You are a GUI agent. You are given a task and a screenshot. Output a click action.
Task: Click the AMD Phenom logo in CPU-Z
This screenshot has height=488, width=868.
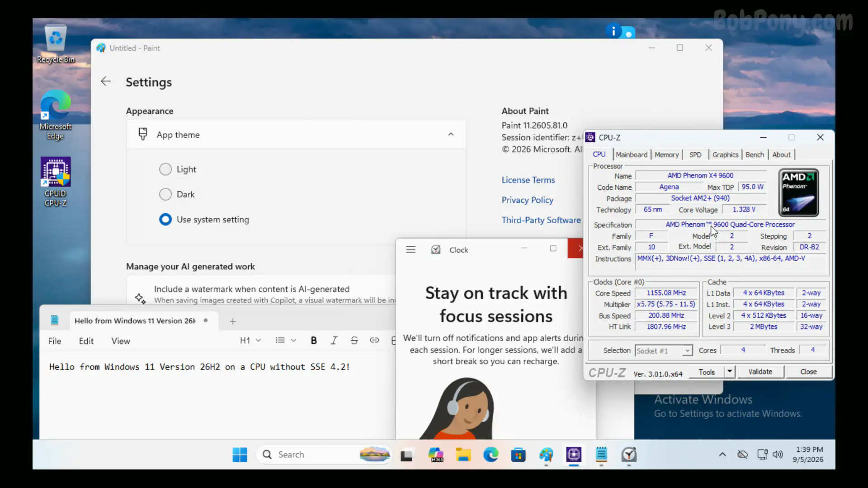(x=798, y=192)
